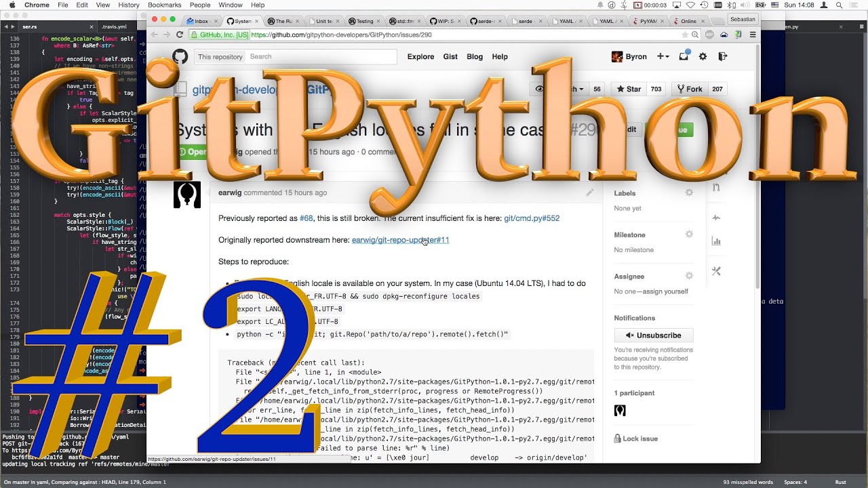The width and height of the screenshot is (868, 488).
Task: Open the #68 issue link
Action: (x=307, y=218)
